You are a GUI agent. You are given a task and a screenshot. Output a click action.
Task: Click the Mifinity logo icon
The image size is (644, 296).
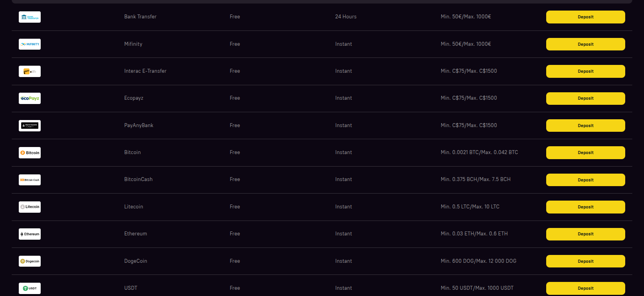pyautogui.click(x=30, y=44)
